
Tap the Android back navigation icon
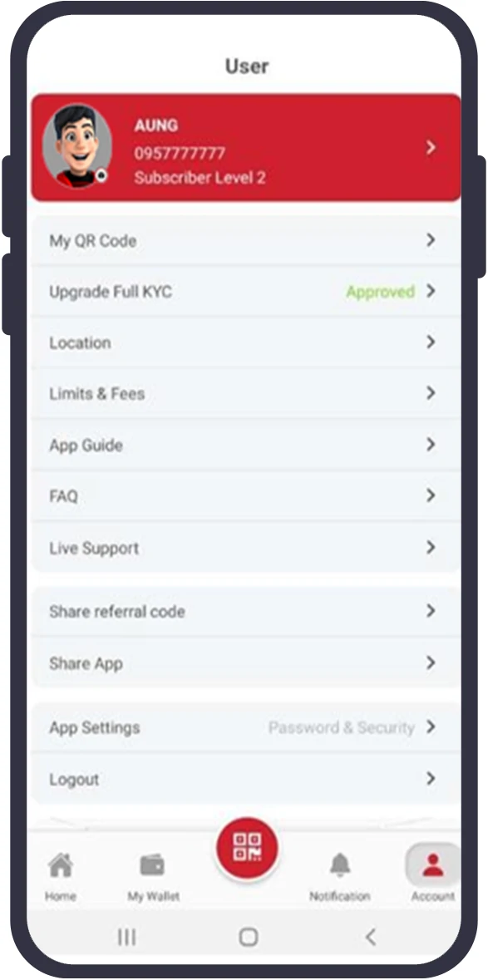[371, 937]
